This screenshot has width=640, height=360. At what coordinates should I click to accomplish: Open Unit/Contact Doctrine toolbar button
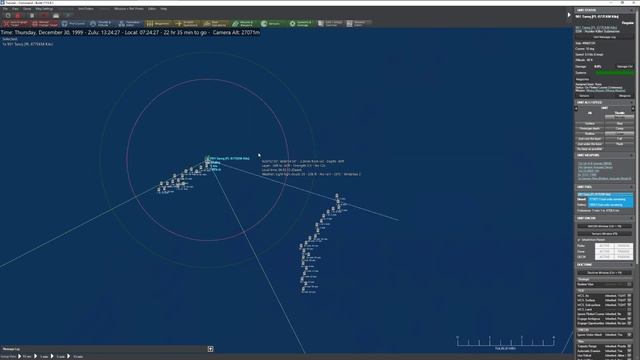(x=329, y=24)
